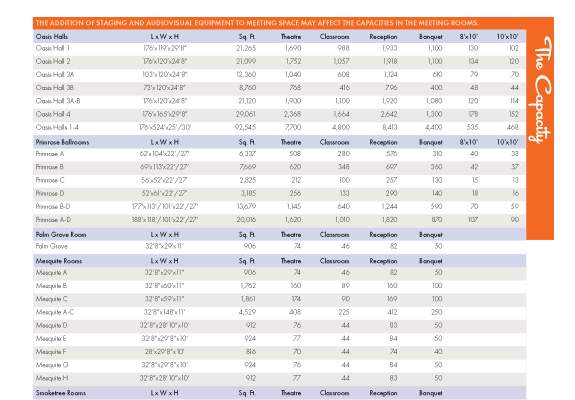Select the 'Mesquite E' row label
Viewport: 575px width, 400px height.
pos(51,338)
